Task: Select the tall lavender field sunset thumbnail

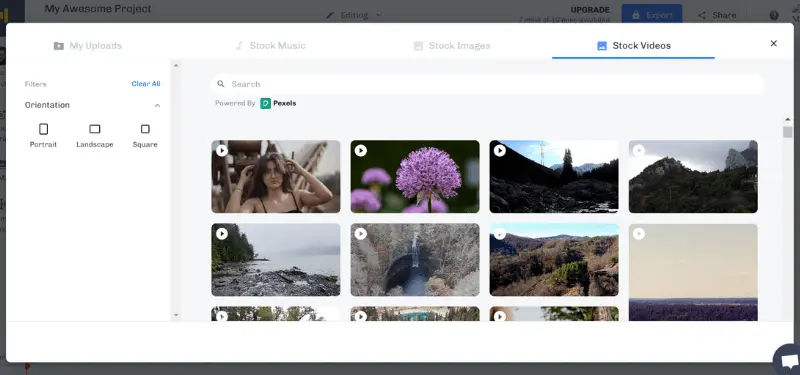Action: (x=693, y=272)
